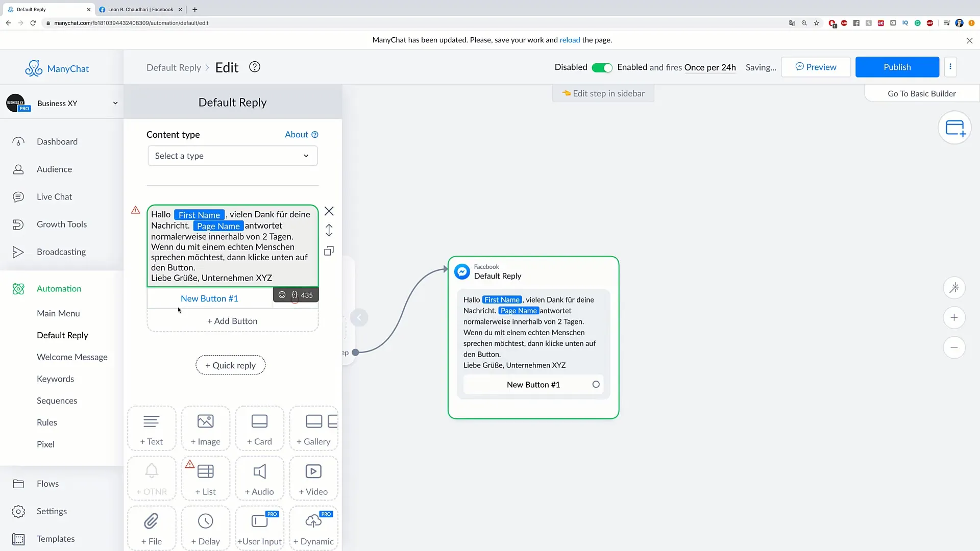980x551 pixels.
Task: Click the remove message block X button
Action: (x=329, y=211)
